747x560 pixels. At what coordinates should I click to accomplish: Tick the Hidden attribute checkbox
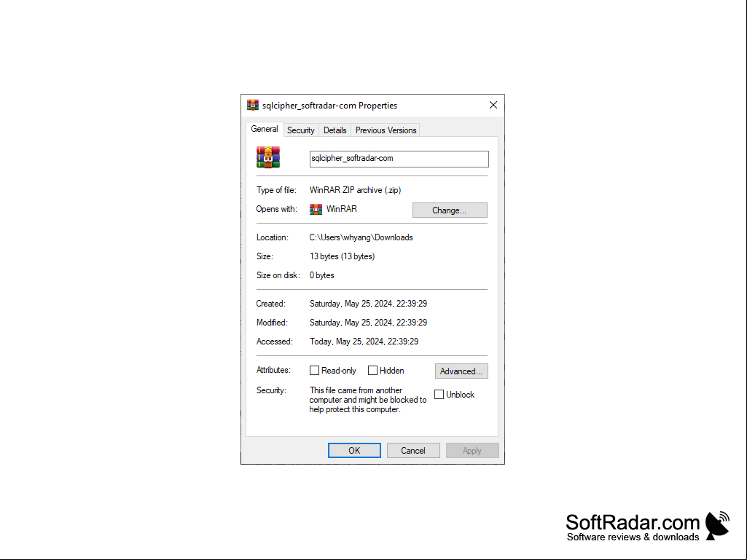pos(372,371)
